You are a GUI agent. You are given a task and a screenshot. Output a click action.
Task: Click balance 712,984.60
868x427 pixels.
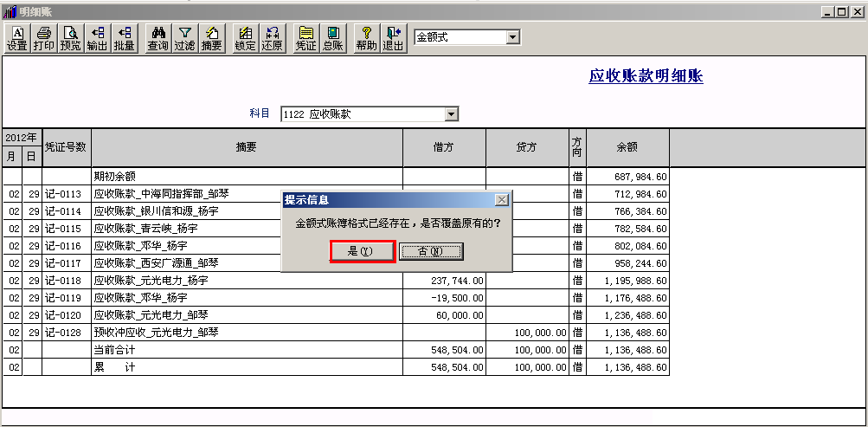pos(640,194)
